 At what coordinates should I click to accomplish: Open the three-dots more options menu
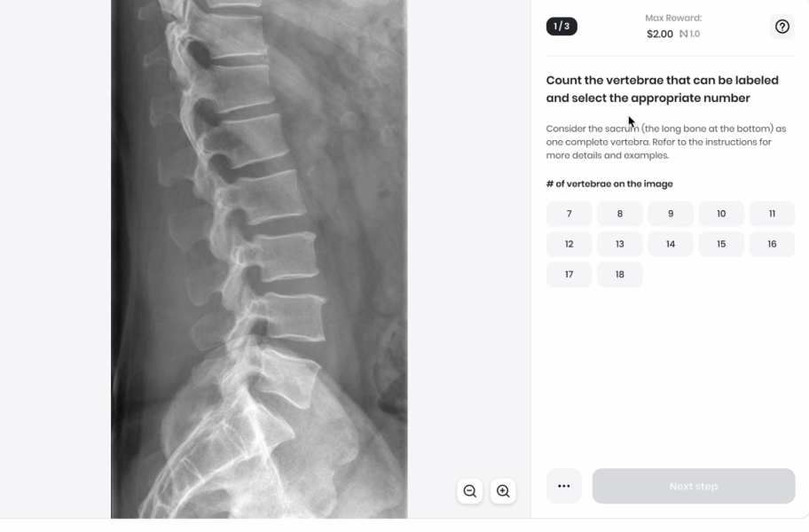click(564, 486)
